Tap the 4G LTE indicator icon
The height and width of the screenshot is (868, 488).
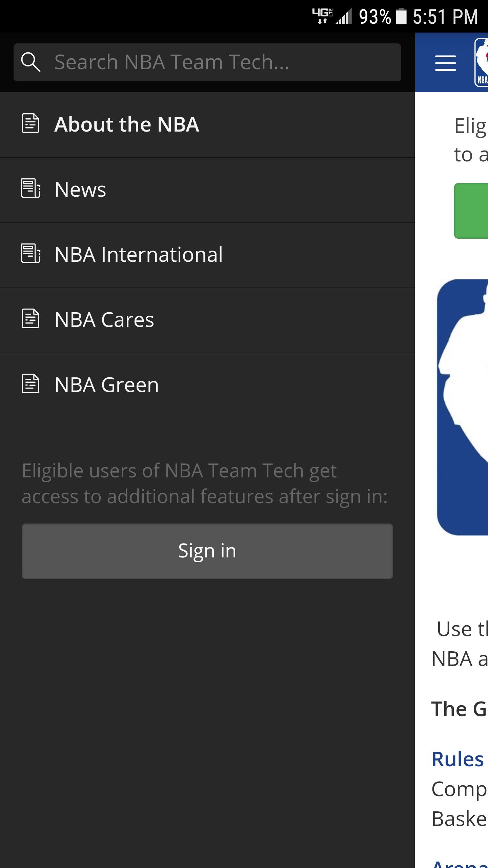tap(322, 16)
